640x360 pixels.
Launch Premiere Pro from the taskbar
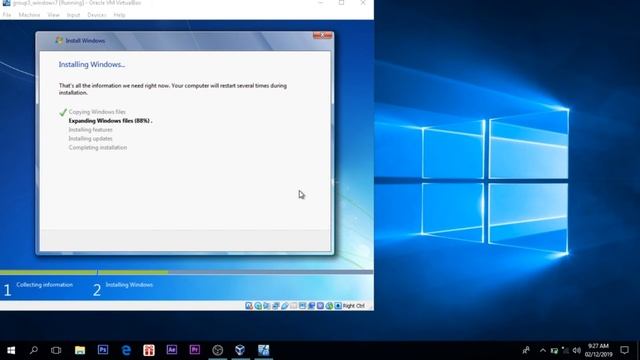point(195,350)
